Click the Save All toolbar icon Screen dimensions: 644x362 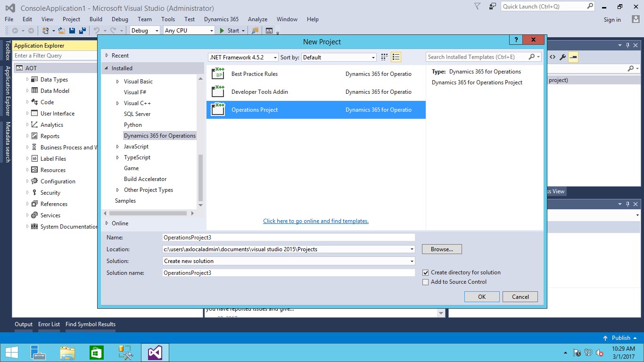pyautogui.click(x=83, y=31)
